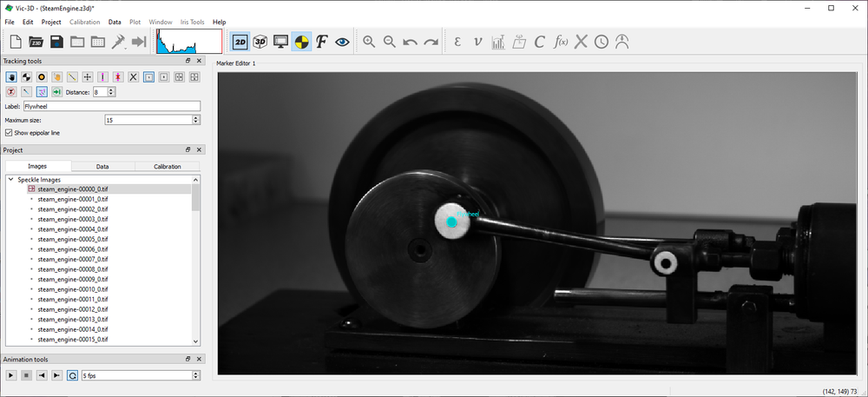Zoom in with the plus magnifier
Screen dimensions: 868x397
point(369,42)
